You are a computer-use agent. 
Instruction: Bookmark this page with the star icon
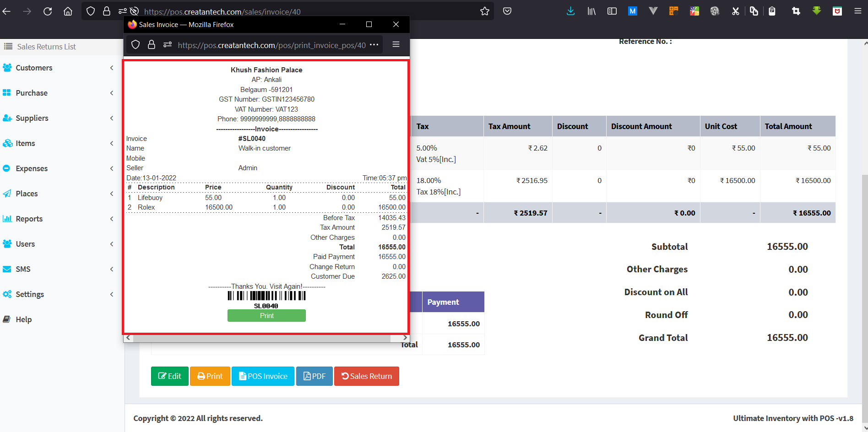pyautogui.click(x=485, y=11)
